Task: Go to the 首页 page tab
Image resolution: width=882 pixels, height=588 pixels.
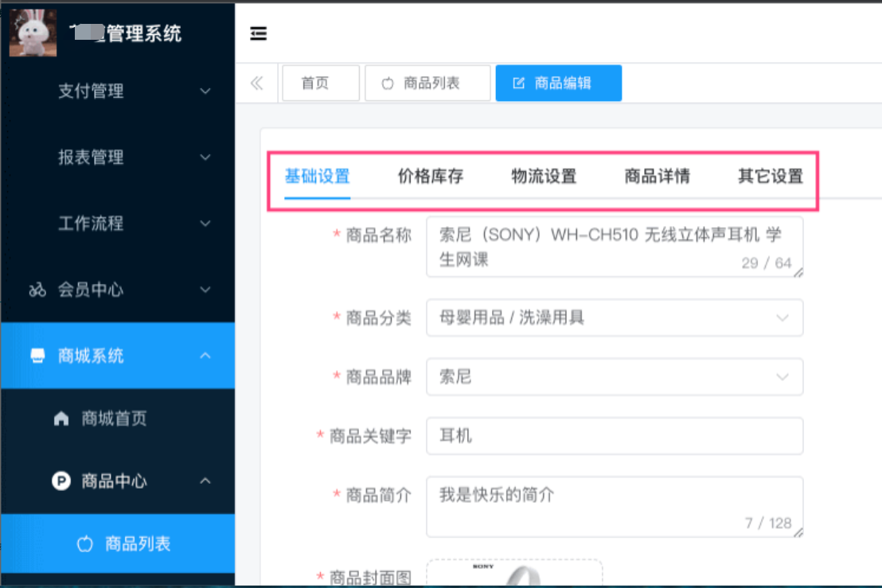Action: [x=320, y=83]
